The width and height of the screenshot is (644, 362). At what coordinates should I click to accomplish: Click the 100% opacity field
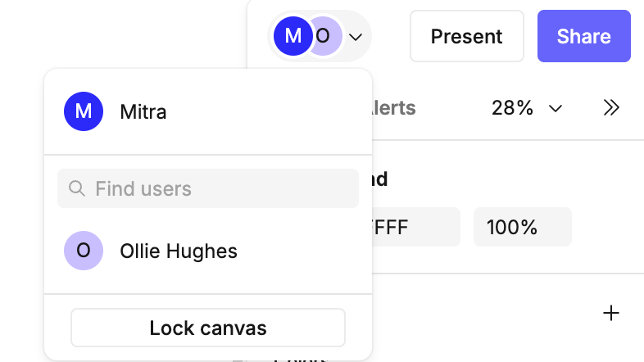tap(522, 227)
